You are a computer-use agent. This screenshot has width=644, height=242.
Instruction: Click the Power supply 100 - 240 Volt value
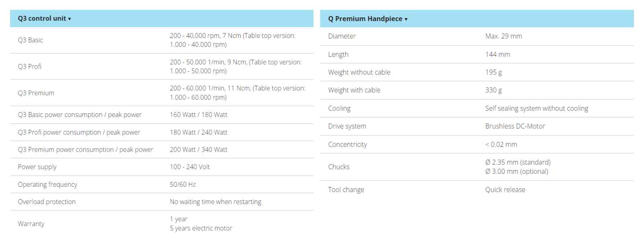point(190,167)
